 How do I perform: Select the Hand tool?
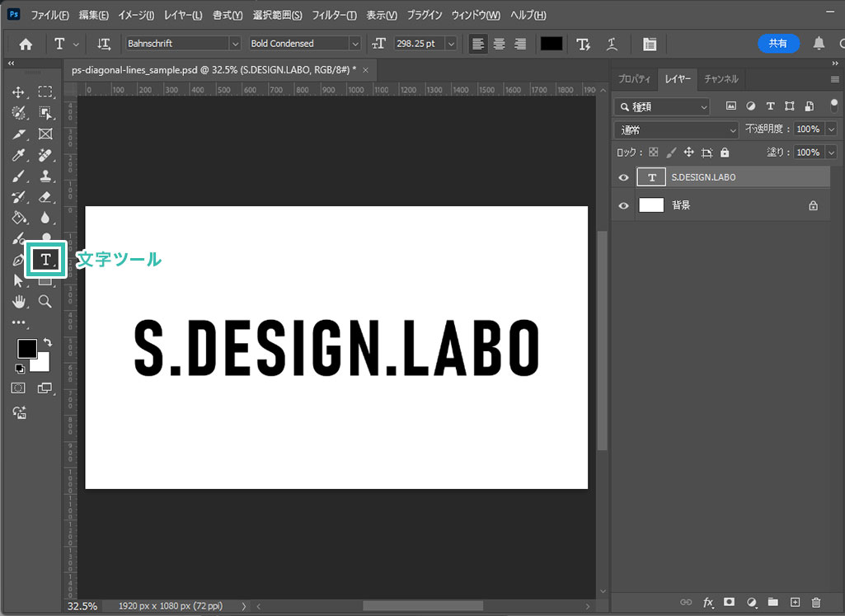pos(18,302)
